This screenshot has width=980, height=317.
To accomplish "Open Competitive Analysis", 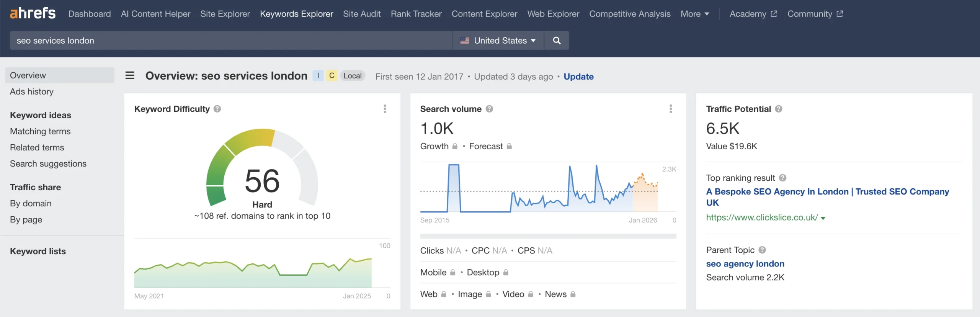I will (630, 14).
